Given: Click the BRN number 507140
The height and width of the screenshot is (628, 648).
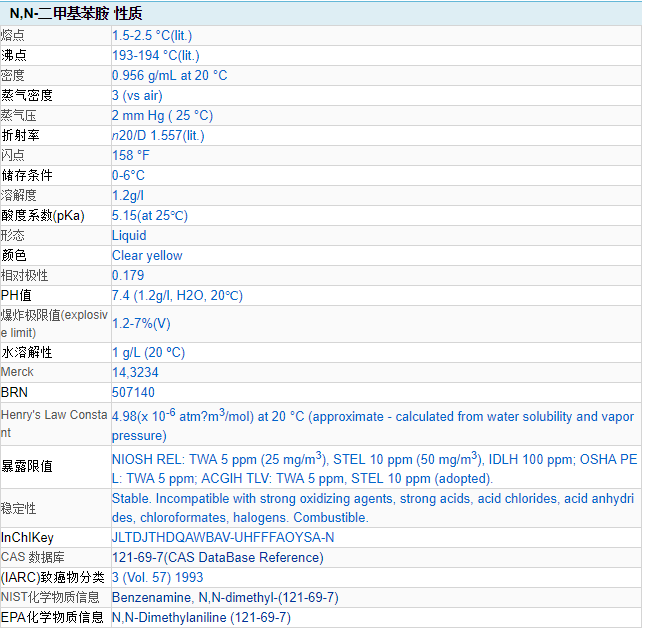Looking at the screenshot, I should click(x=133, y=392).
